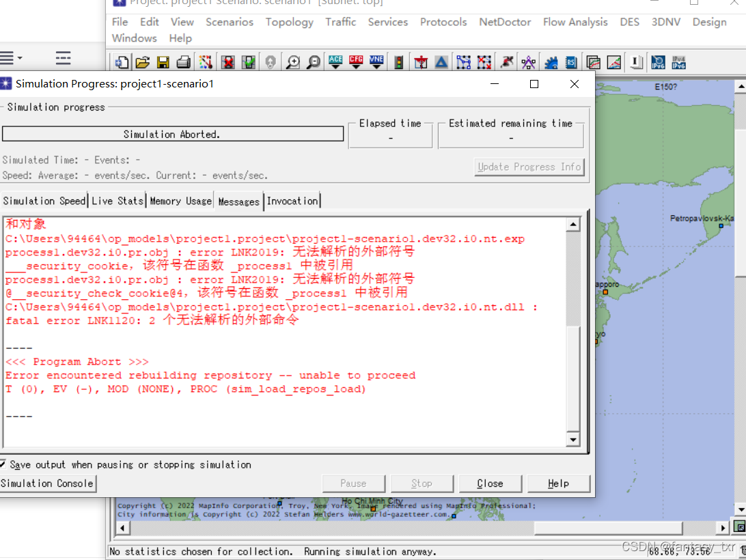Click the hide/show graph panels icon

[x=613, y=62]
